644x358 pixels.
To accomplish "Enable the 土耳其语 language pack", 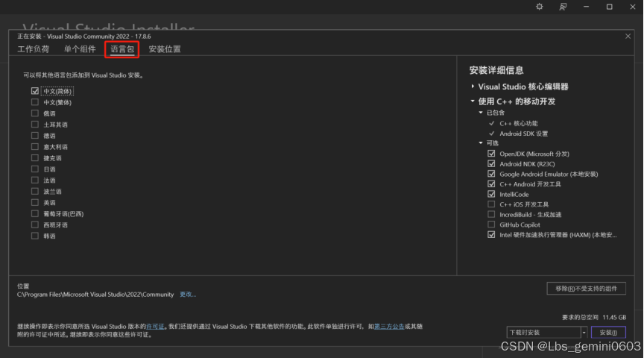I will (x=35, y=124).
